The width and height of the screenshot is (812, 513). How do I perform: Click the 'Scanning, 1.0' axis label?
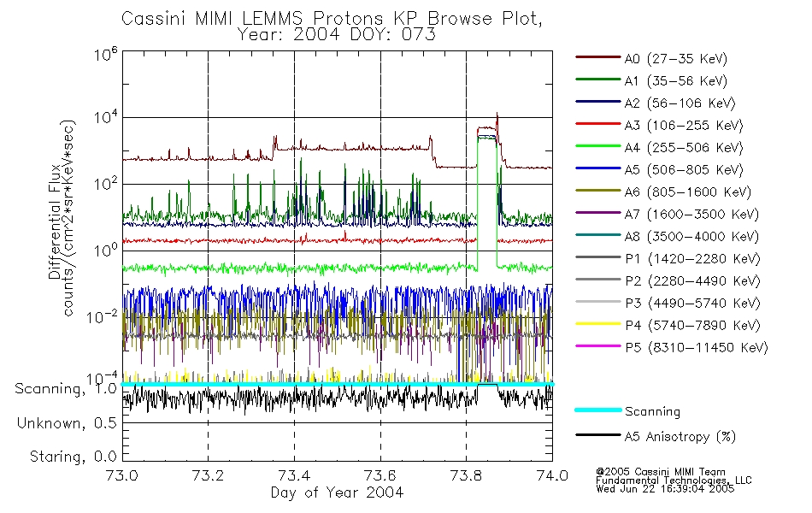click(67, 389)
